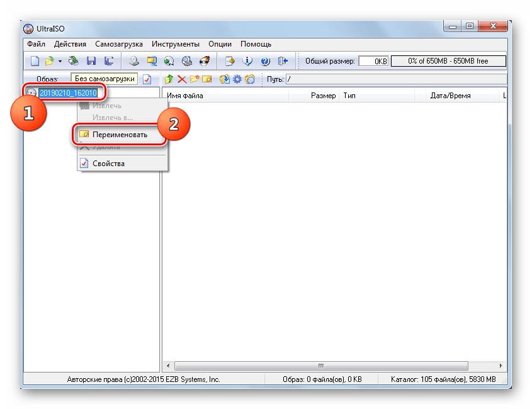Open the Опции menu
532x409 pixels.
click(220, 44)
